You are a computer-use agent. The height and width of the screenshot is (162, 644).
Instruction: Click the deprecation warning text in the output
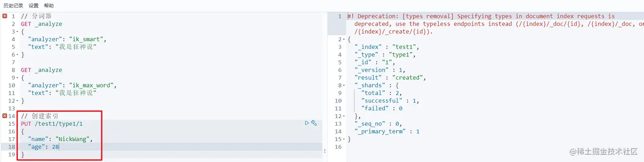click(494, 24)
